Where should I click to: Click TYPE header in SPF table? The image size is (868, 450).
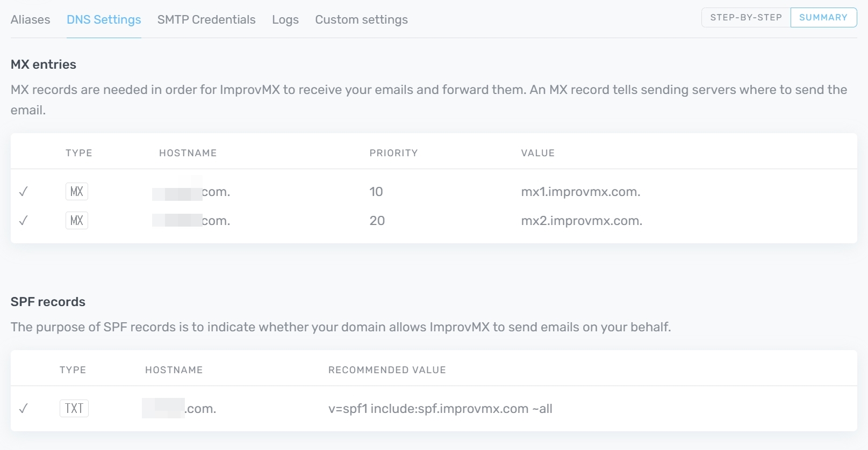[73, 370]
